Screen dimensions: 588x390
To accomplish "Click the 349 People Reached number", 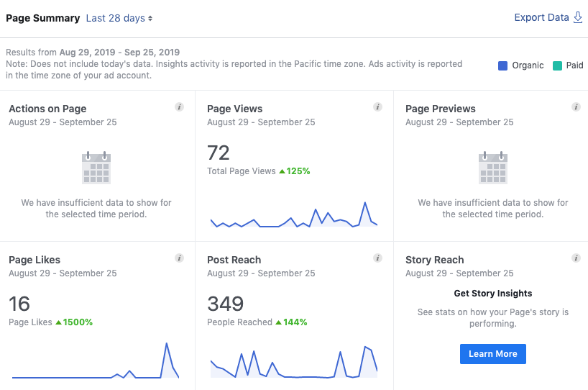I will click(225, 304).
